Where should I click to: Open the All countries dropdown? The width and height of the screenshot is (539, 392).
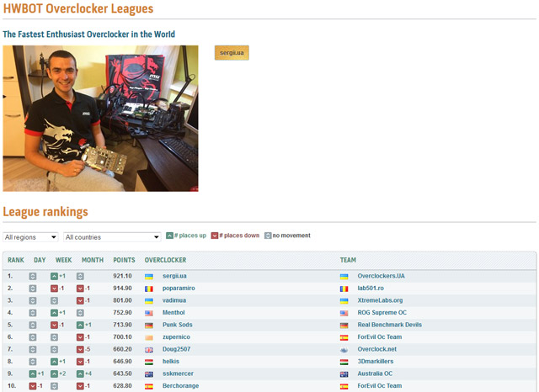click(x=112, y=237)
